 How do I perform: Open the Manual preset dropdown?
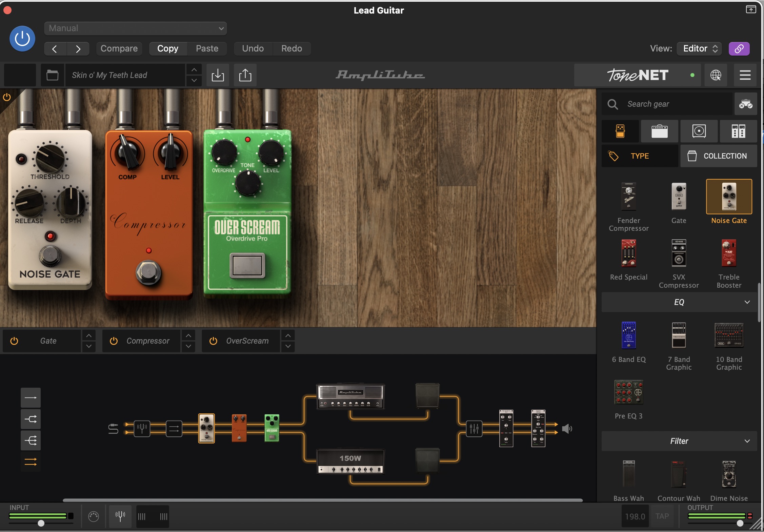pyautogui.click(x=136, y=28)
